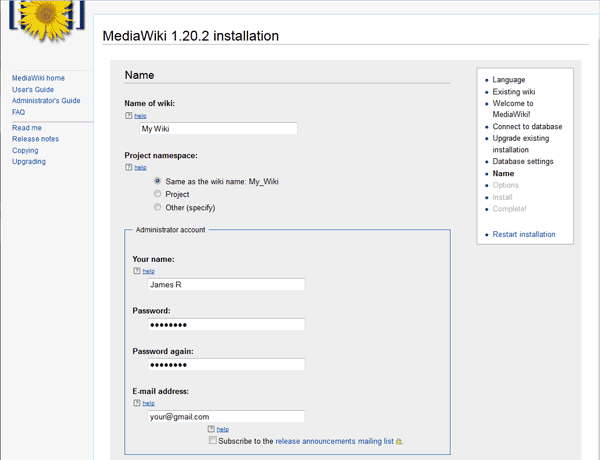Viewport: 600px width, 460px height.
Task: Click the lock icon after mailing list link
Action: pyautogui.click(x=399, y=441)
